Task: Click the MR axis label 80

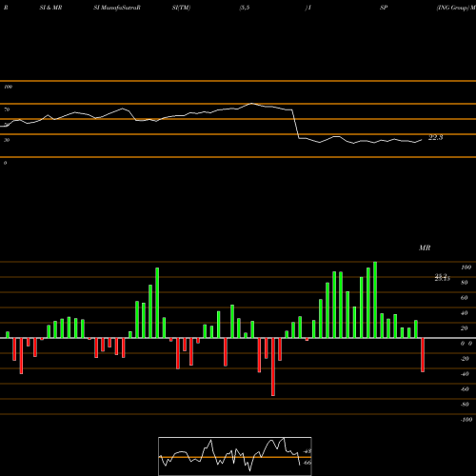Action: click(465, 283)
